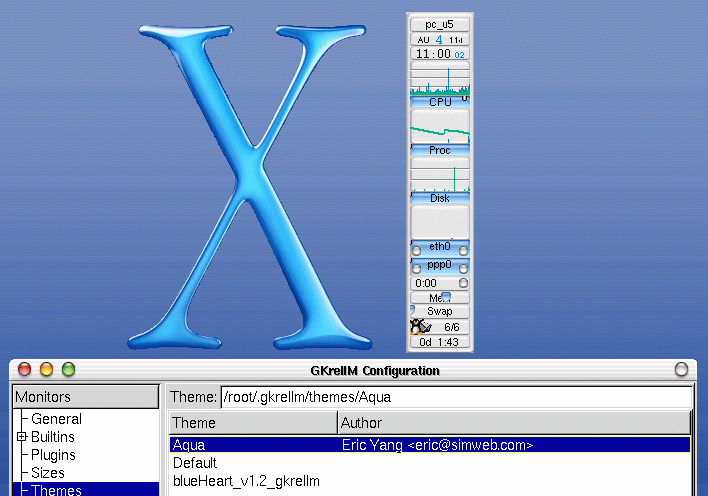Viewport: 708px width, 496px height.
Task: Click the pc_u5 hostname label in GKrellM
Action: click(439, 24)
